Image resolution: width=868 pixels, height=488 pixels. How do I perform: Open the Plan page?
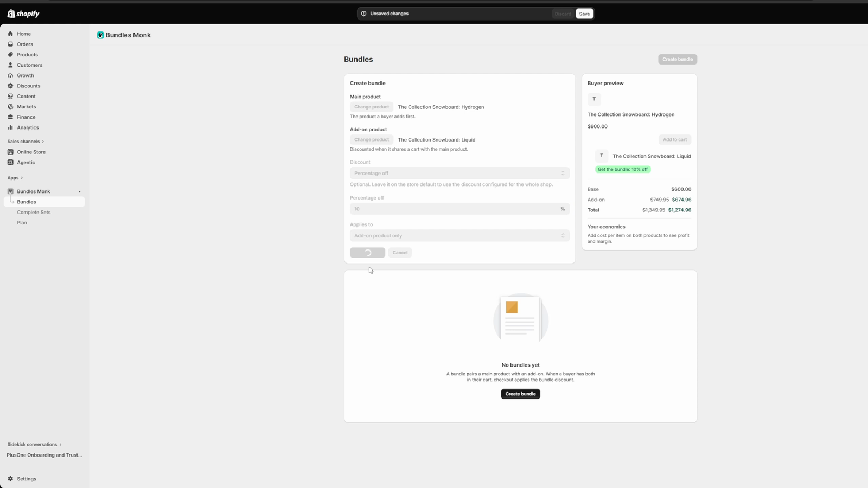pos(22,223)
